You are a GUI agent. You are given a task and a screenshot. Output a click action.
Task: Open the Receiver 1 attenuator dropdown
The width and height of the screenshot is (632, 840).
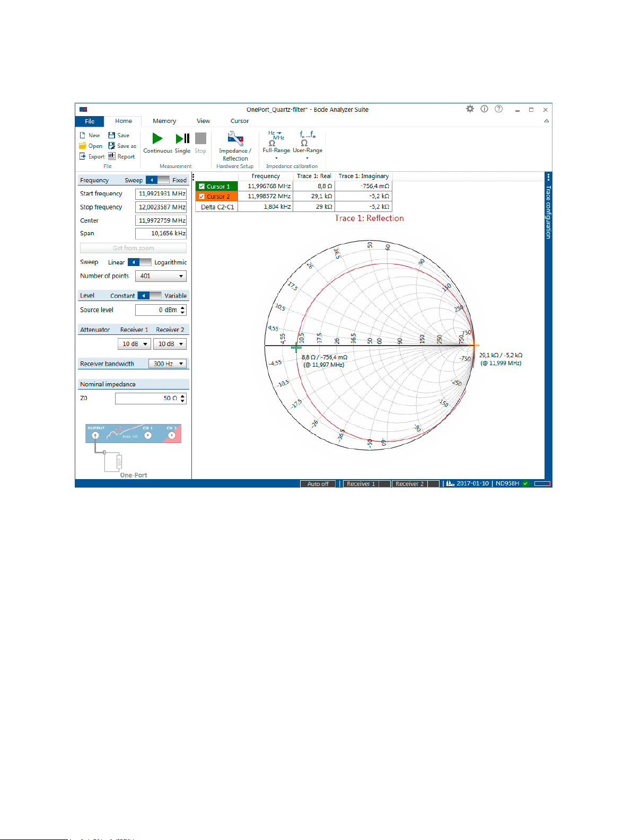[134, 344]
